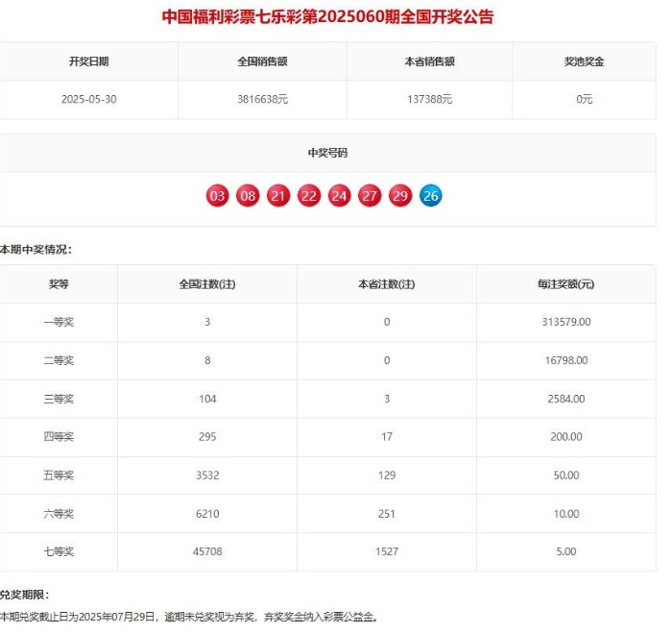Select the provincial sales value 137388元
Screen dimensions: 672x634
429,100
